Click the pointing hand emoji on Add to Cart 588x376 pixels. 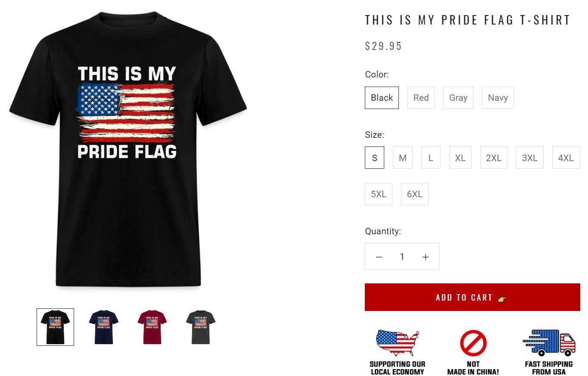pyautogui.click(x=502, y=298)
